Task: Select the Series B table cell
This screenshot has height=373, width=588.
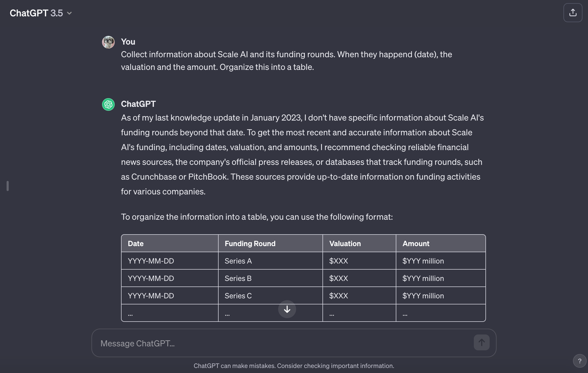Action: tap(271, 278)
